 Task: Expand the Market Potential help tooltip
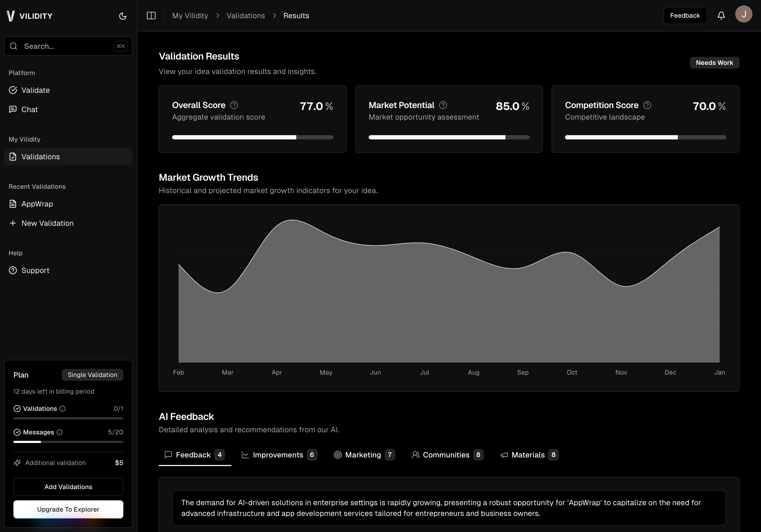click(x=443, y=105)
